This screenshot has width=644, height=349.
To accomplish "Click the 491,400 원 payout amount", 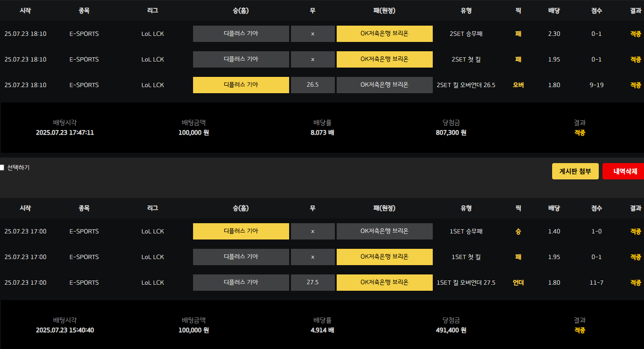I will [451, 330].
